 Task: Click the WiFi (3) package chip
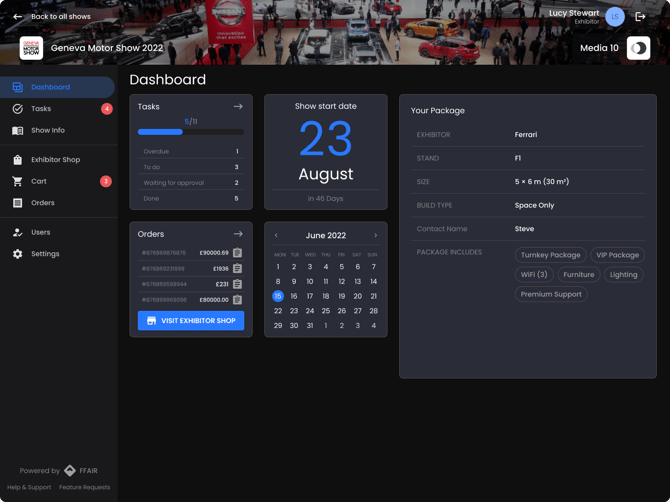click(534, 275)
